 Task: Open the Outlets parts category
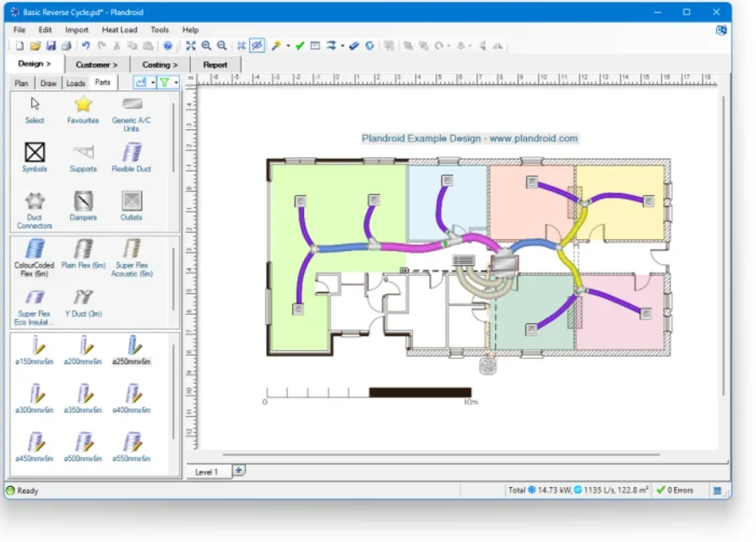[x=131, y=206]
